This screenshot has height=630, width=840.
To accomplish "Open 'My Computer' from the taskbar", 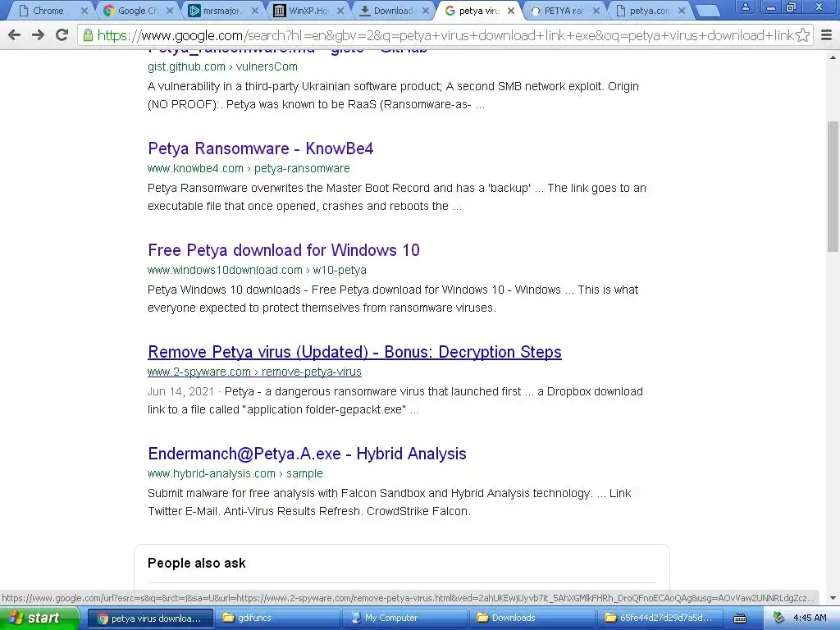I will (x=405, y=619).
